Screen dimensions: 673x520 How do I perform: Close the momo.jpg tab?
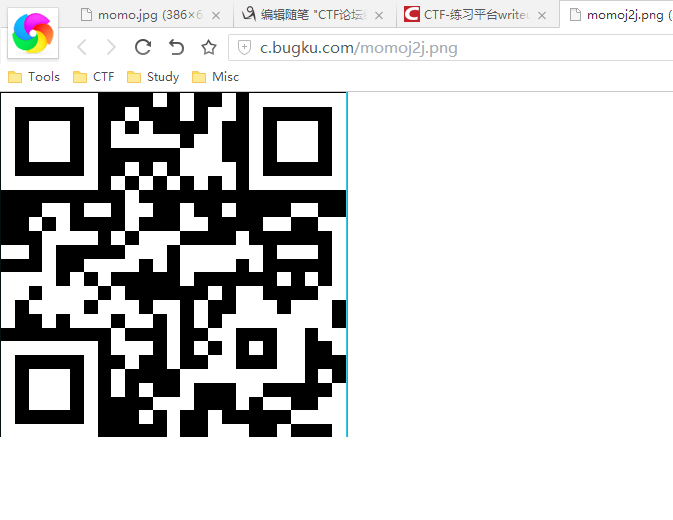216,15
